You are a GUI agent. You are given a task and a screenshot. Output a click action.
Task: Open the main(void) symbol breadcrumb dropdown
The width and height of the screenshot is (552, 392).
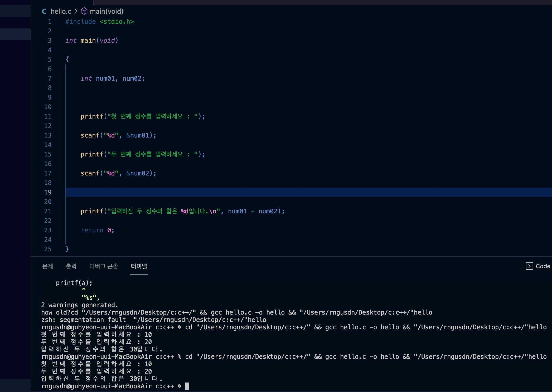pos(106,11)
